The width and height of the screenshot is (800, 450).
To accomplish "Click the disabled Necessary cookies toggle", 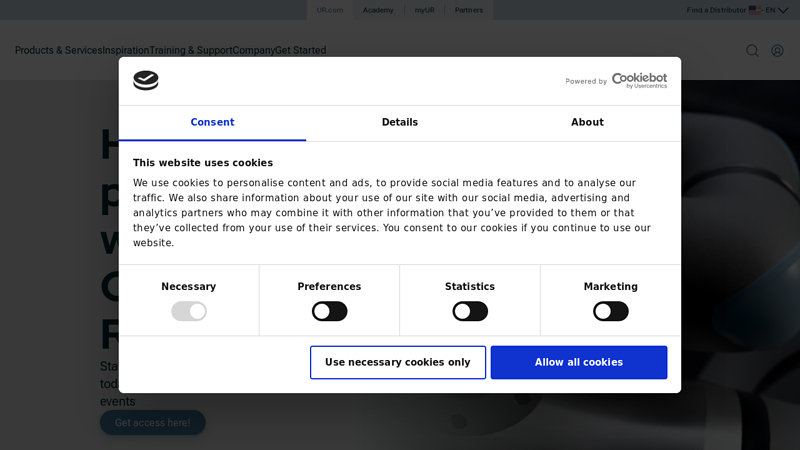I will click(x=189, y=311).
